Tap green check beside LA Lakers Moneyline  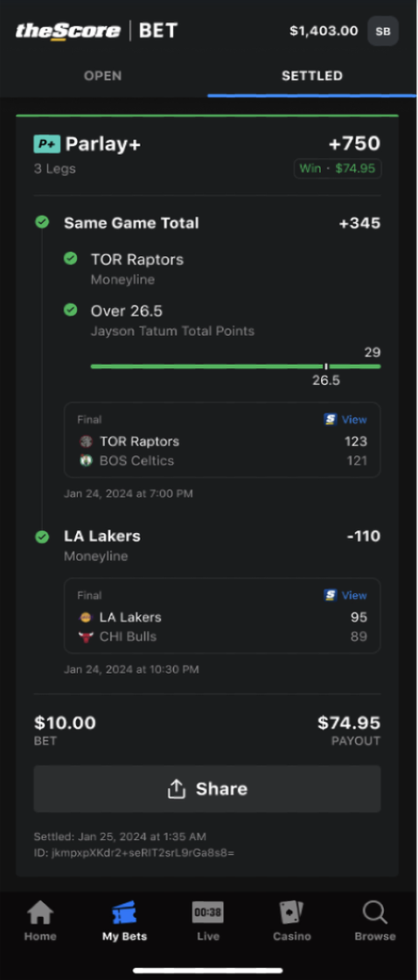tap(42, 536)
